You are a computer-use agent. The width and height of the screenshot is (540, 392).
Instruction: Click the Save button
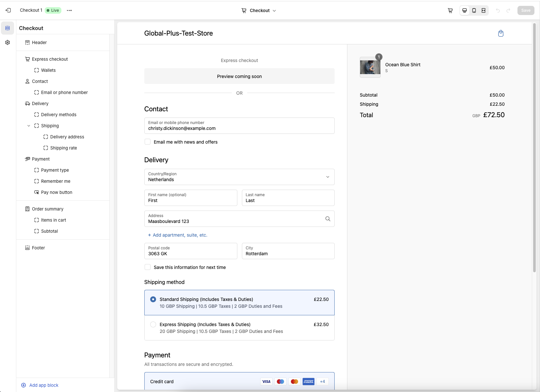(526, 10)
